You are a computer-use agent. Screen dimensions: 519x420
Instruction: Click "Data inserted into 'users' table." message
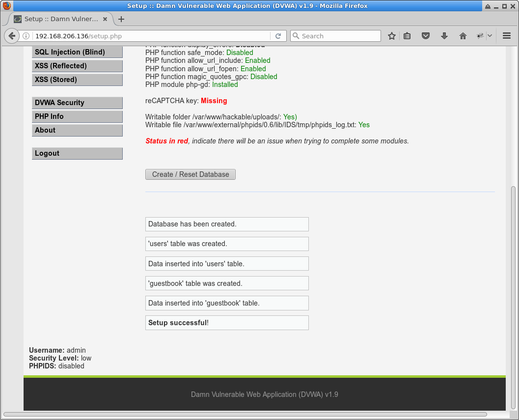(x=227, y=264)
